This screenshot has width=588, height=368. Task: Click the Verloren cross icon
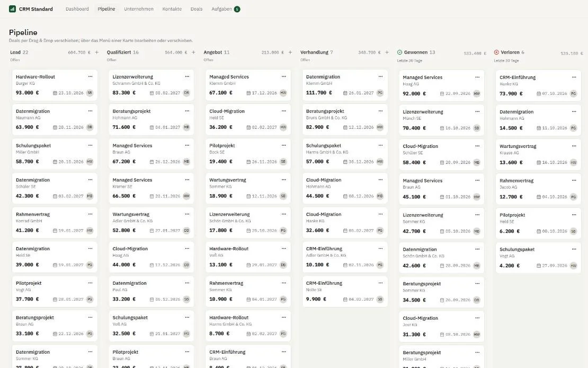pyautogui.click(x=496, y=52)
